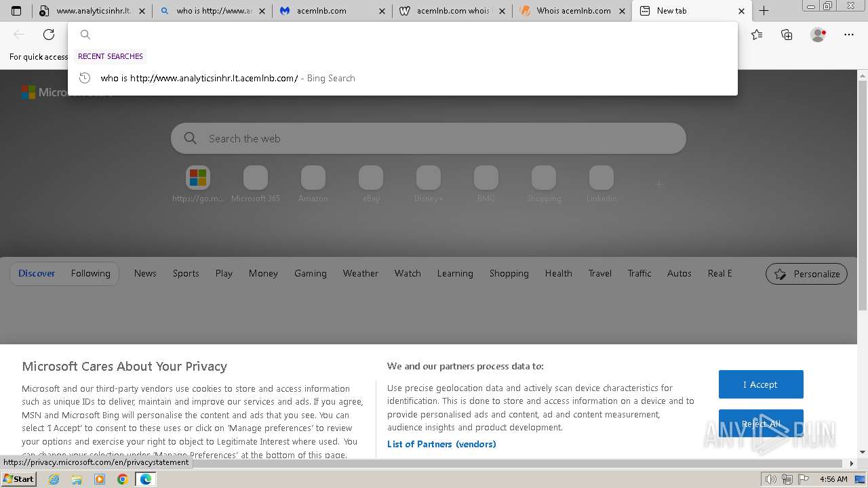Screen dimensions: 868x488
Task: Open the Traffic category
Action: pyautogui.click(x=639, y=273)
